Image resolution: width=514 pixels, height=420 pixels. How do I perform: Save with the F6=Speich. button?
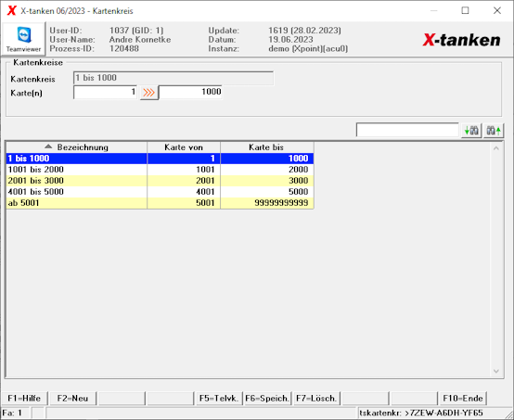[267, 399]
